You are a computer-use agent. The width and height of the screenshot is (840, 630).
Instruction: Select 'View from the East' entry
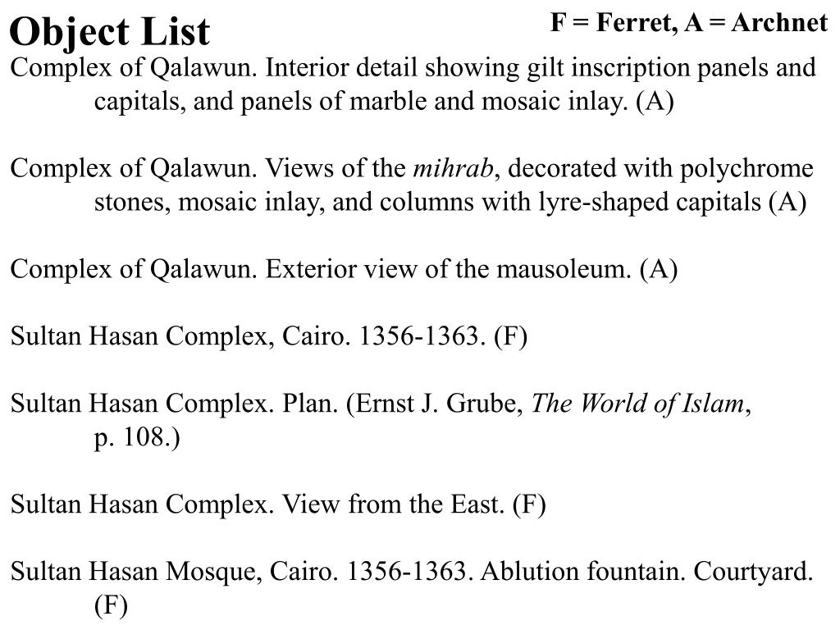(278, 504)
